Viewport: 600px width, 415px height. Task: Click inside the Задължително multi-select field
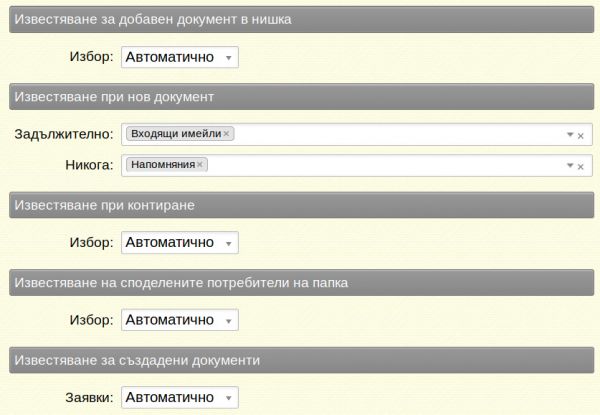(400, 135)
